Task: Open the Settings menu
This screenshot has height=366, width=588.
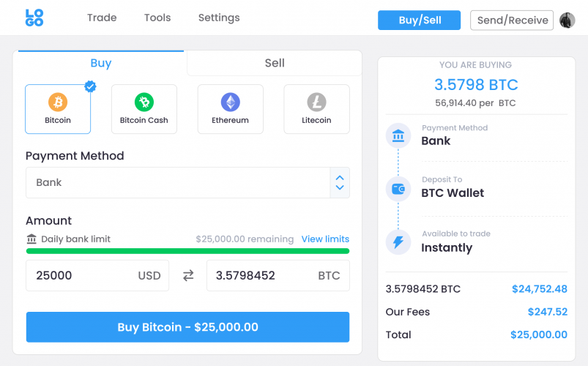Action: (219, 18)
